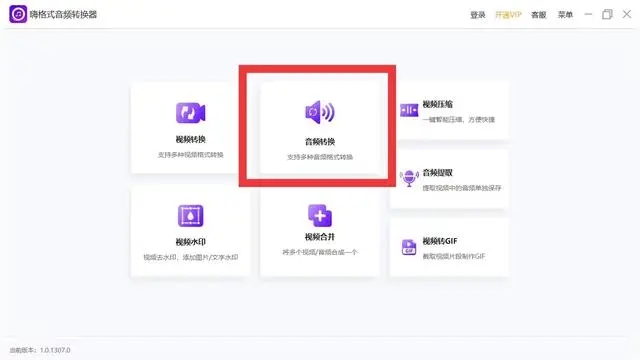The height and width of the screenshot is (360, 640).
Task: Click the 视频压缩 compress icon
Action: coord(409,110)
